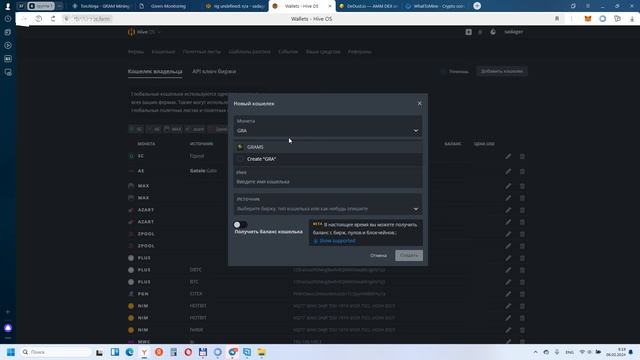The width and height of the screenshot is (640, 360).
Task: Click the taskbar Поиск search box
Action: [x=56, y=352]
